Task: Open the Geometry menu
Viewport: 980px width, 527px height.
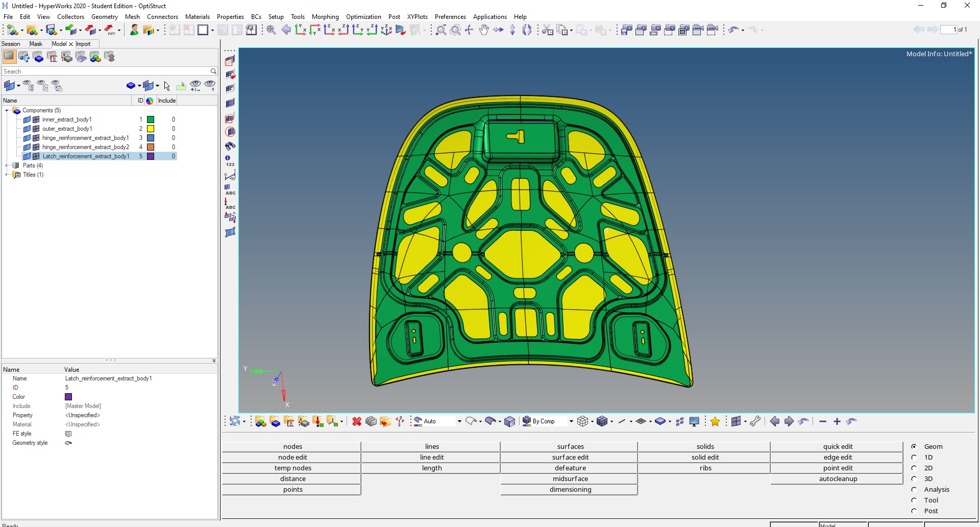Action: pos(104,17)
